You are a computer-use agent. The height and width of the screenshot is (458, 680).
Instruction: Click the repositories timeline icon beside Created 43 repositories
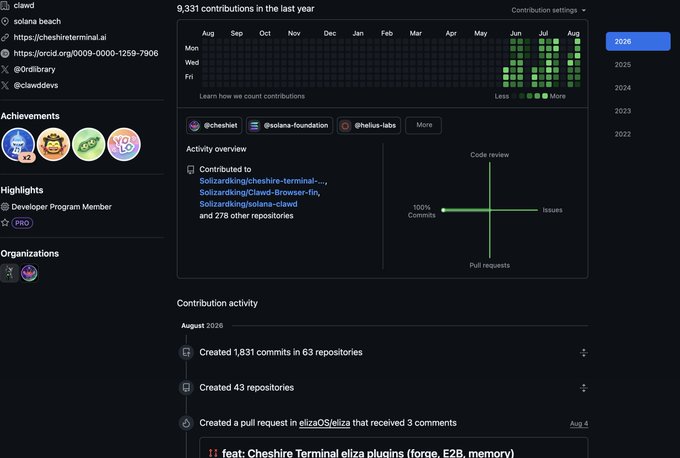pyautogui.click(x=186, y=387)
